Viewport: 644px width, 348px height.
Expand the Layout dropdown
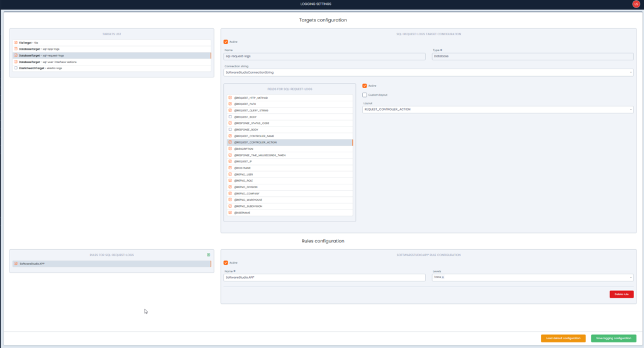(x=630, y=109)
